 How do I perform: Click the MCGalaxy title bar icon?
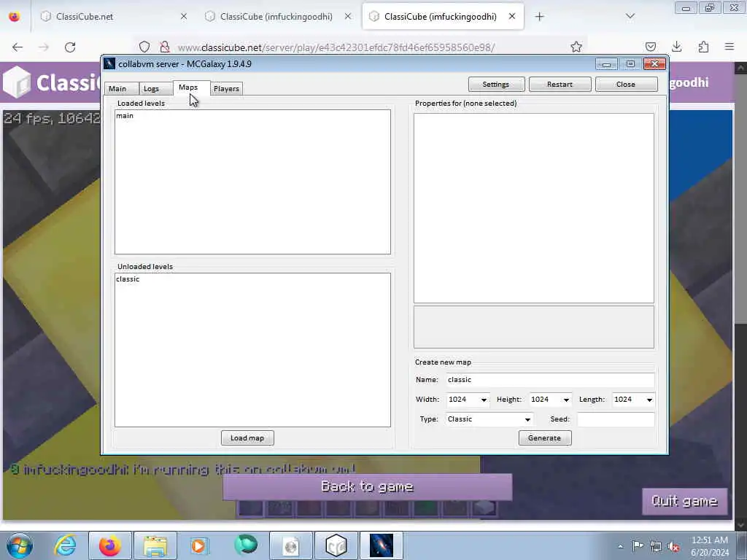[109, 64]
